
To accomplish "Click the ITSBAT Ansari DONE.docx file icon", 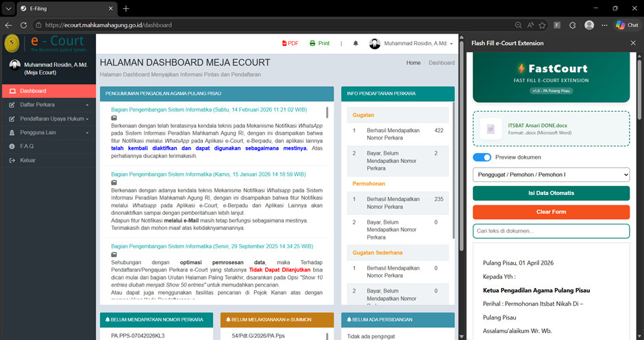I will 490,129.
